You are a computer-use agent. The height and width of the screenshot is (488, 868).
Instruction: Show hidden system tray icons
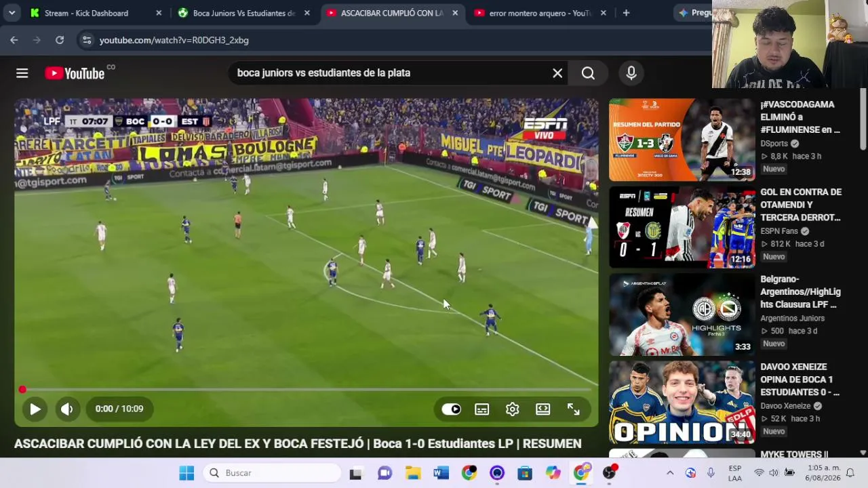click(670, 473)
